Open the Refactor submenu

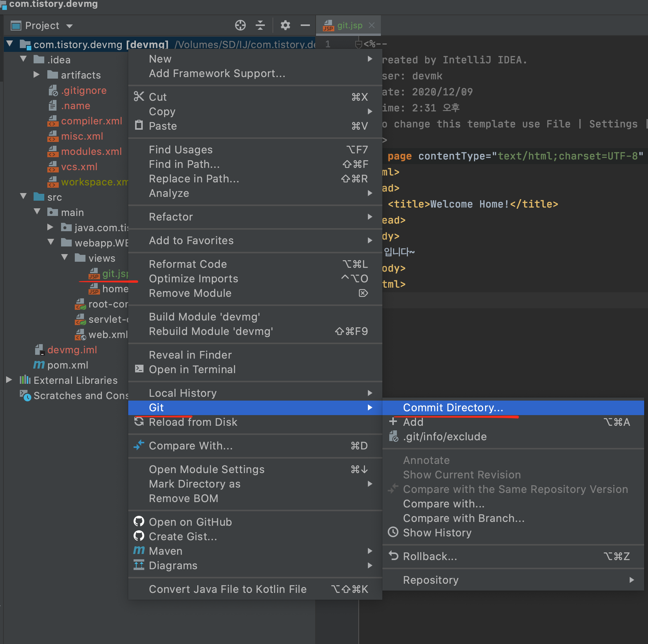point(255,217)
